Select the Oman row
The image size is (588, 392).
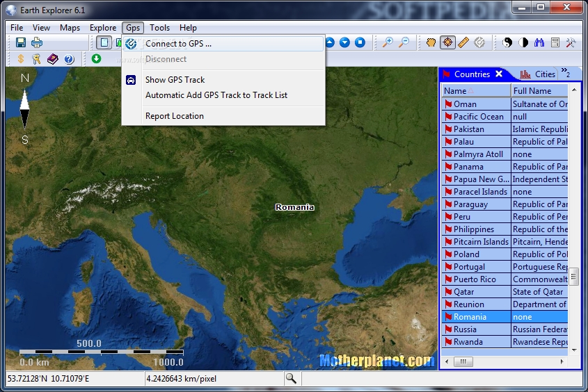(x=504, y=104)
